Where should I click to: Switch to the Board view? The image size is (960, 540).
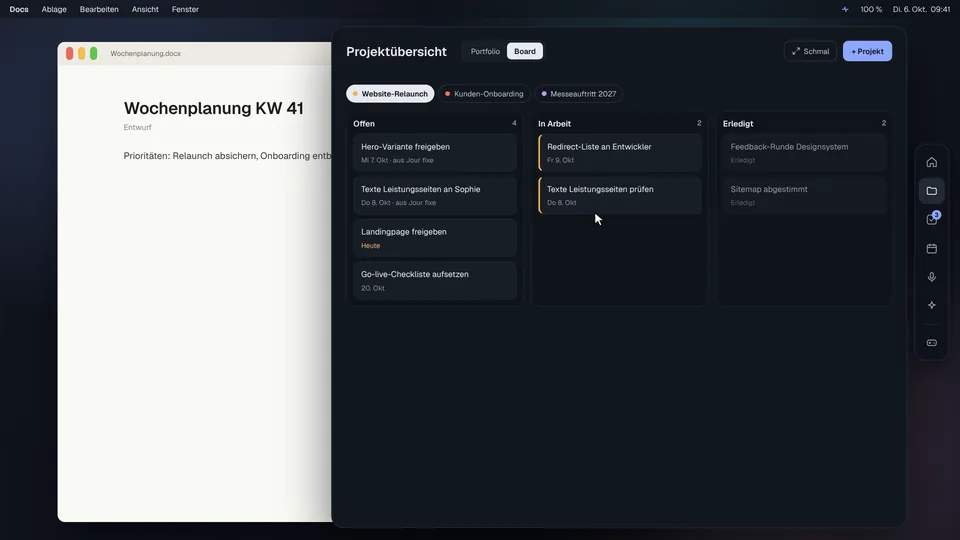click(525, 51)
